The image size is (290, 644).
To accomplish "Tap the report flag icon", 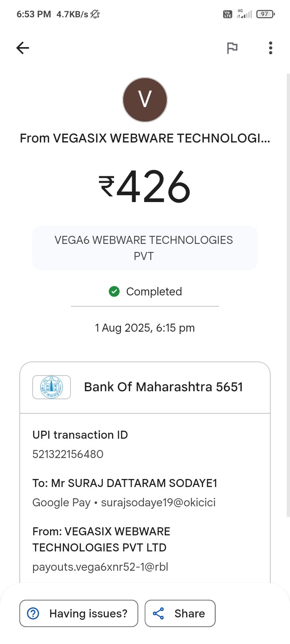I will [x=232, y=48].
